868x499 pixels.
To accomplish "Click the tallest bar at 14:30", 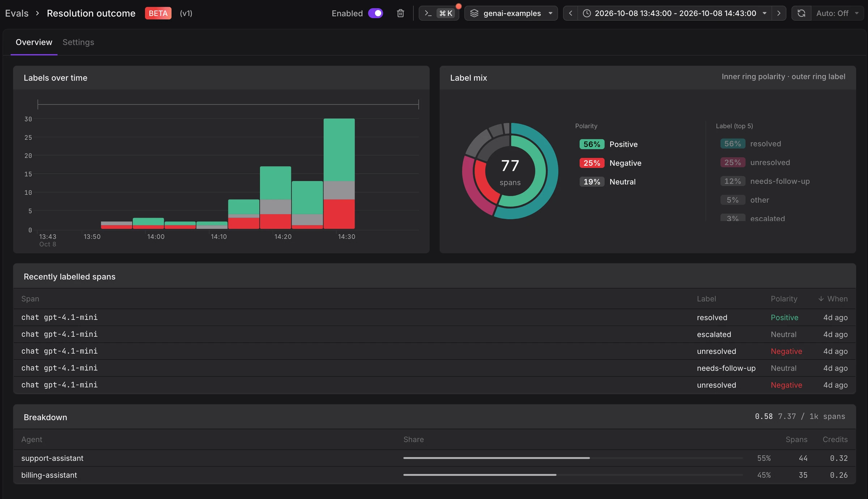I will click(x=339, y=174).
